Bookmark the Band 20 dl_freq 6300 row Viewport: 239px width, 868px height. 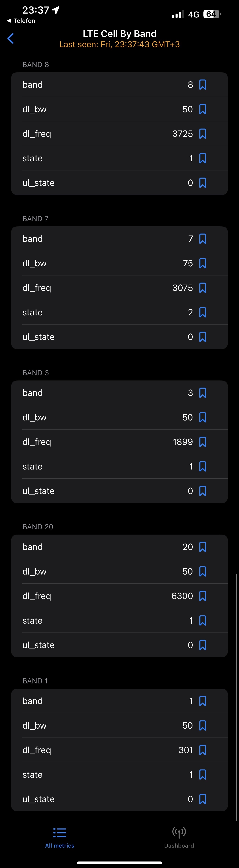pos(203,596)
